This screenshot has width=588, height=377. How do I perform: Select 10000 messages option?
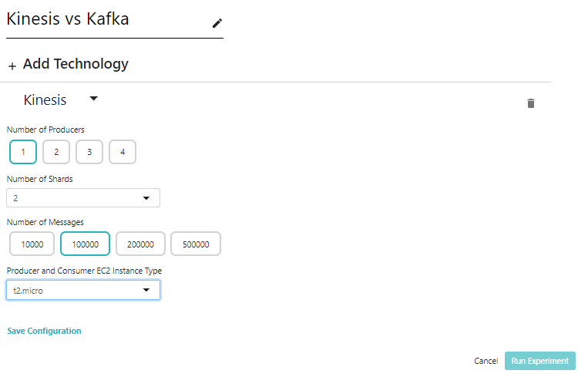click(x=32, y=244)
